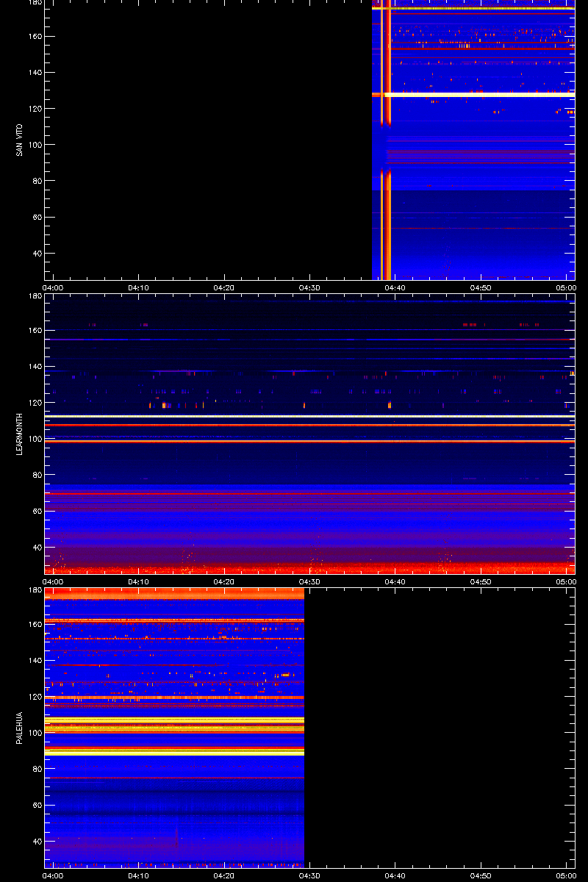The height and width of the screenshot is (882, 588).
Task: Click the SAN VITO axis title
Action: [x=20, y=140]
